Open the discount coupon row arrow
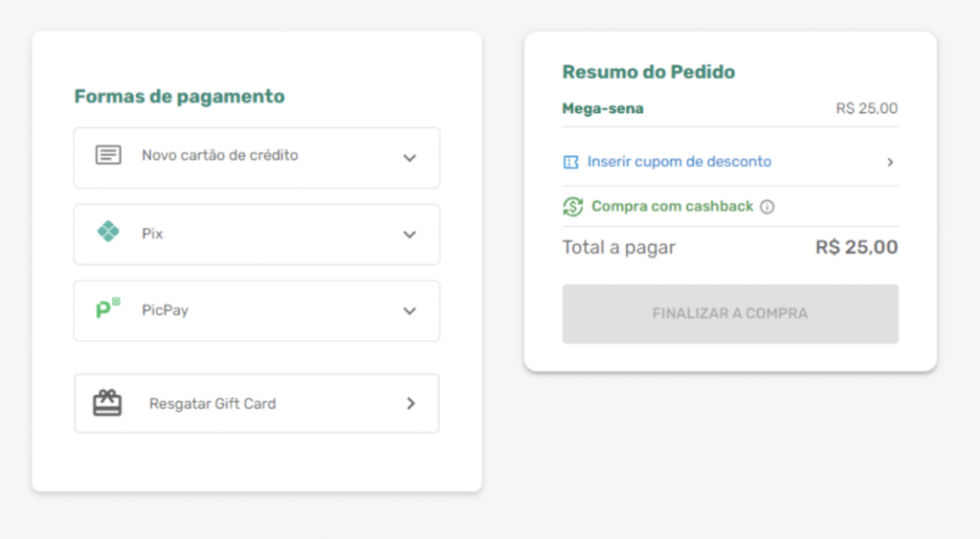 click(890, 162)
